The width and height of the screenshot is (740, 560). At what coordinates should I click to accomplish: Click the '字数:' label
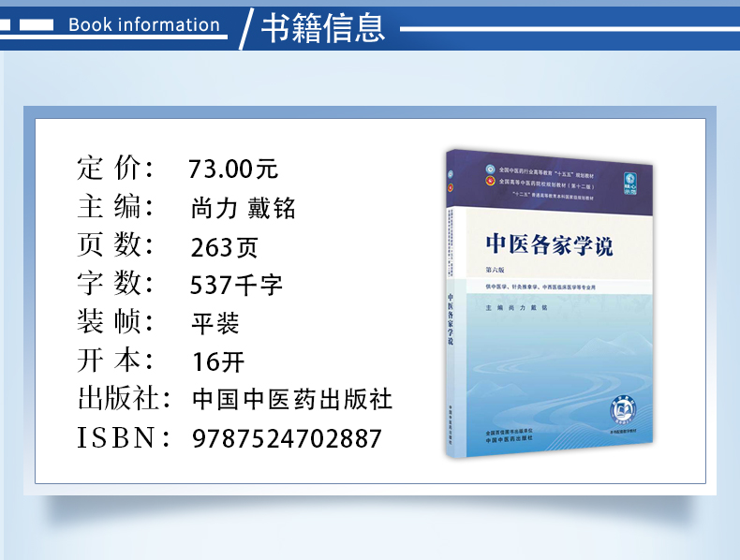pyautogui.click(x=115, y=283)
